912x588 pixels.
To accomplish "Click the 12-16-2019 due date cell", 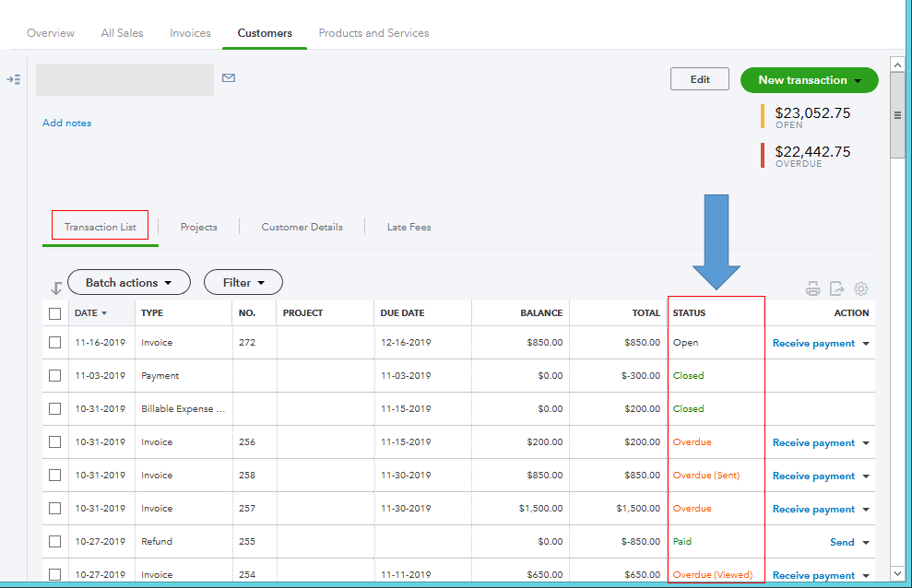I will point(406,342).
